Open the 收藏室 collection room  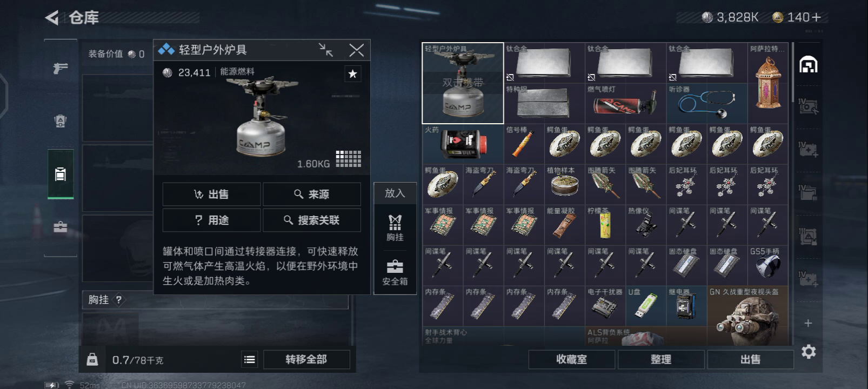(571, 359)
